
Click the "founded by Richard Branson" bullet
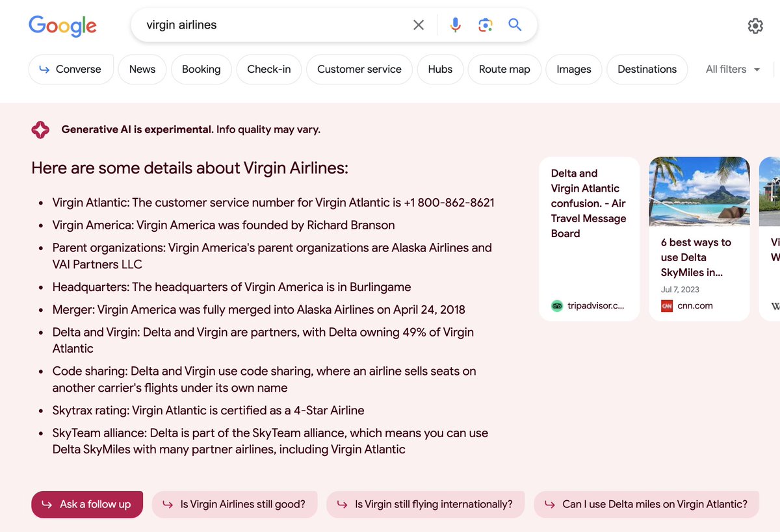coord(224,225)
